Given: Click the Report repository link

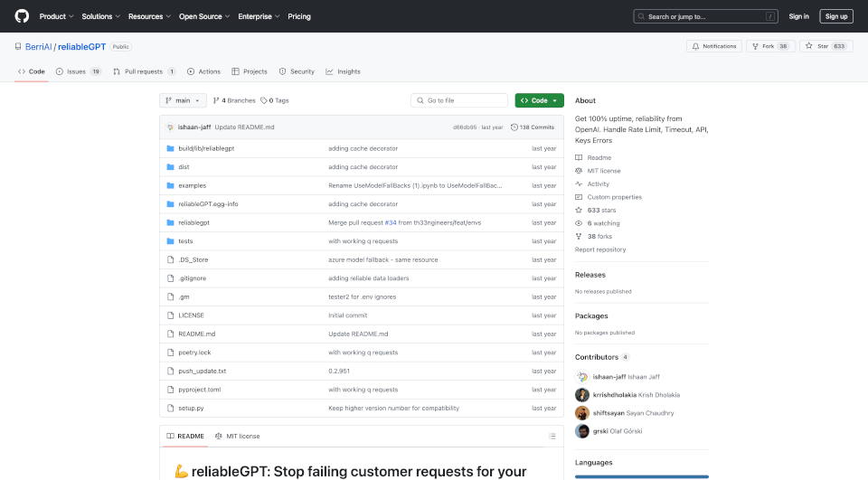Looking at the screenshot, I should [x=600, y=249].
